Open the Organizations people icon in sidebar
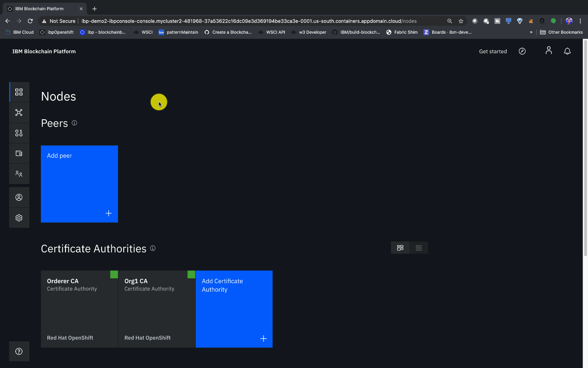The image size is (588, 368). (19, 174)
